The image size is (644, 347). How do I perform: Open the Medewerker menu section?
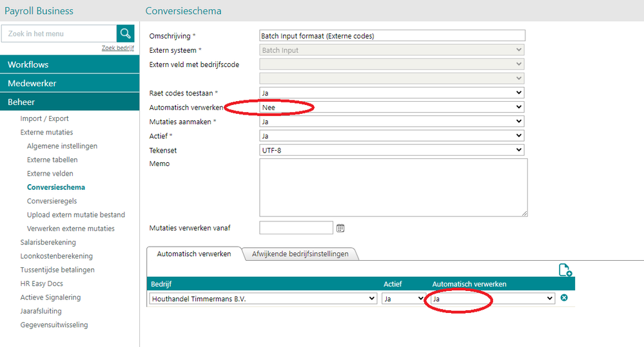70,83
